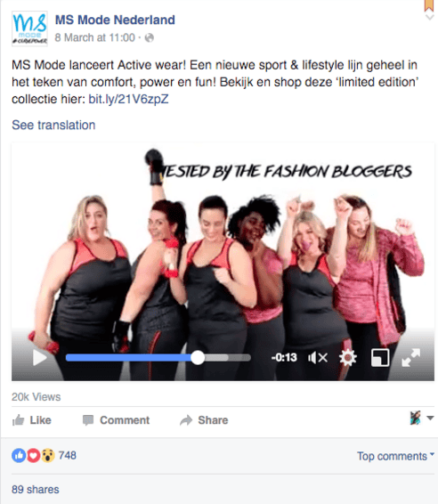The width and height of the screenshot is (438, 504).
Task: Expand the Top comments sorting dropdown
Action: coord(395,456)
